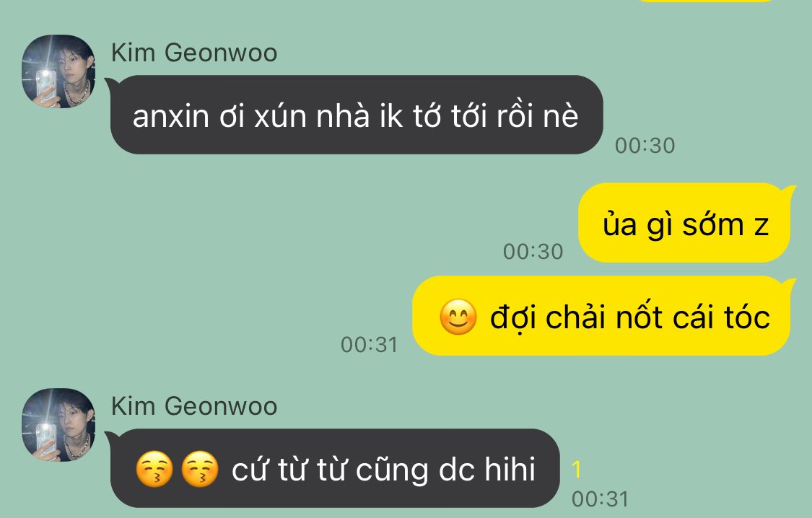
Task: Tap the second kissing emoji
Action: click(x=200, y=469)
